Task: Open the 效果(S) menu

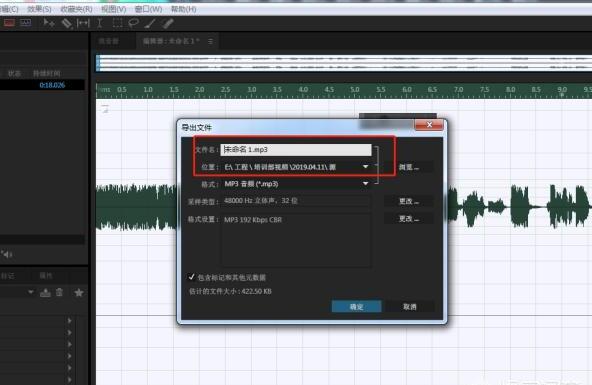Action: pos(39,9)
